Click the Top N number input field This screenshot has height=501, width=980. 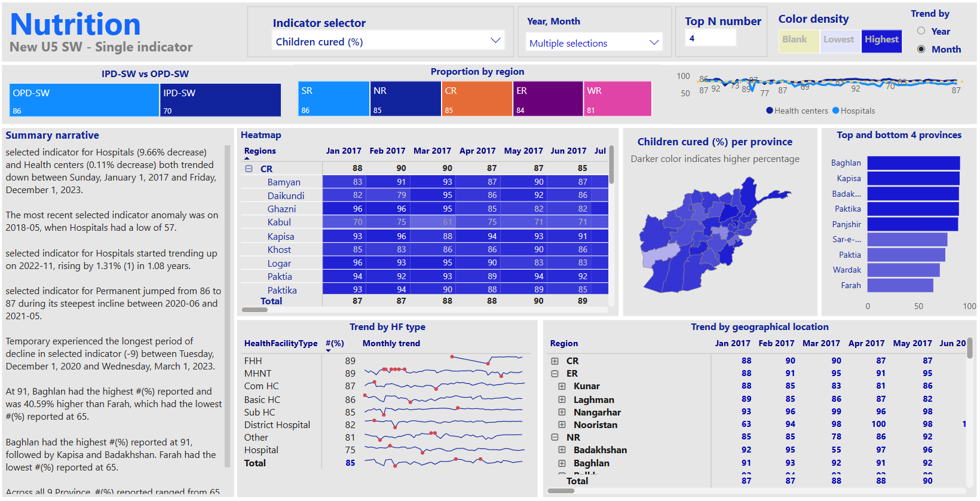[710, 38]
